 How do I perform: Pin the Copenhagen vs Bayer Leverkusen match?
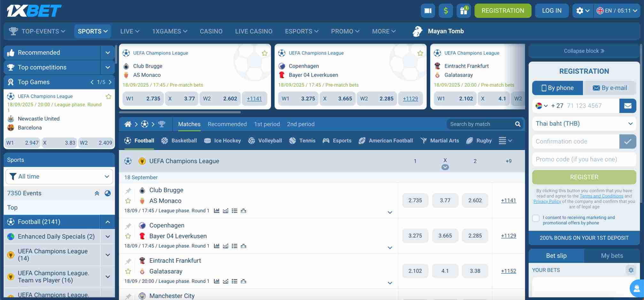click(x=128, y=226)
